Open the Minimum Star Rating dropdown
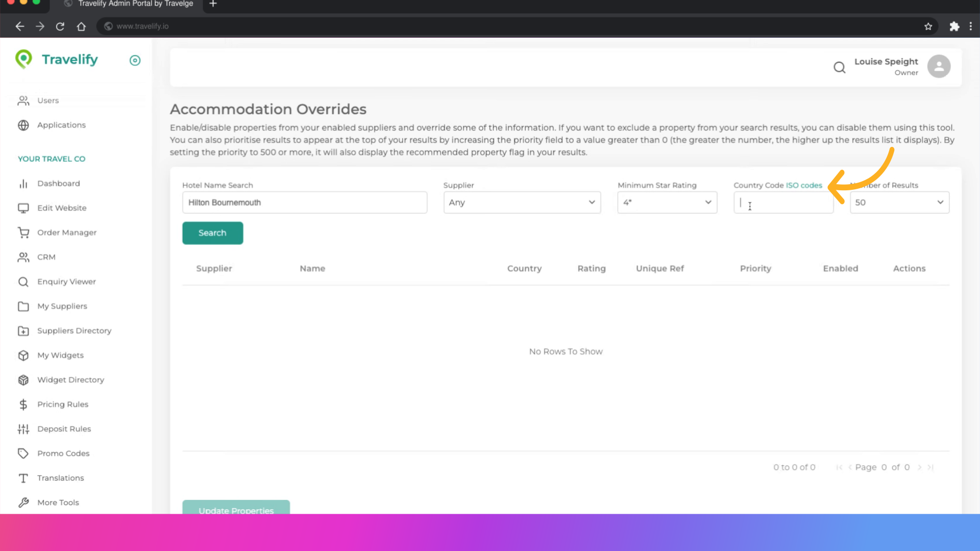Viewport: 980px width, 551px height. tap(667, 203)
